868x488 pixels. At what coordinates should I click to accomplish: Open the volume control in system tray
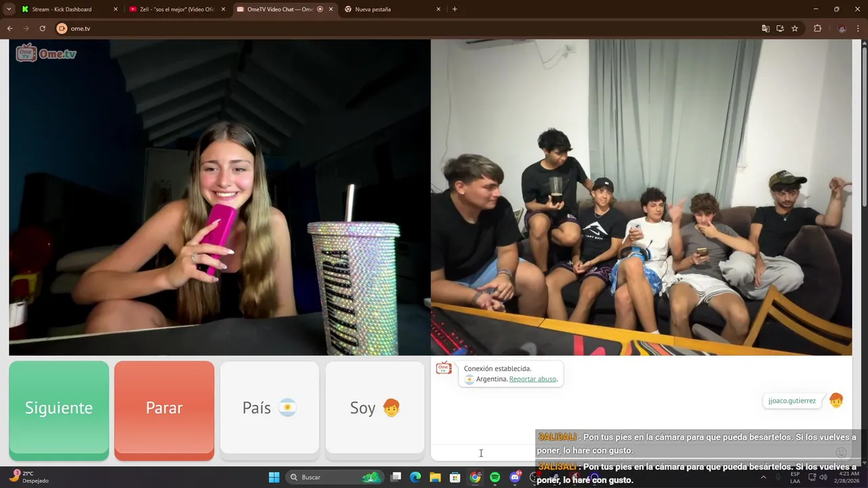[x=823, y=477]
